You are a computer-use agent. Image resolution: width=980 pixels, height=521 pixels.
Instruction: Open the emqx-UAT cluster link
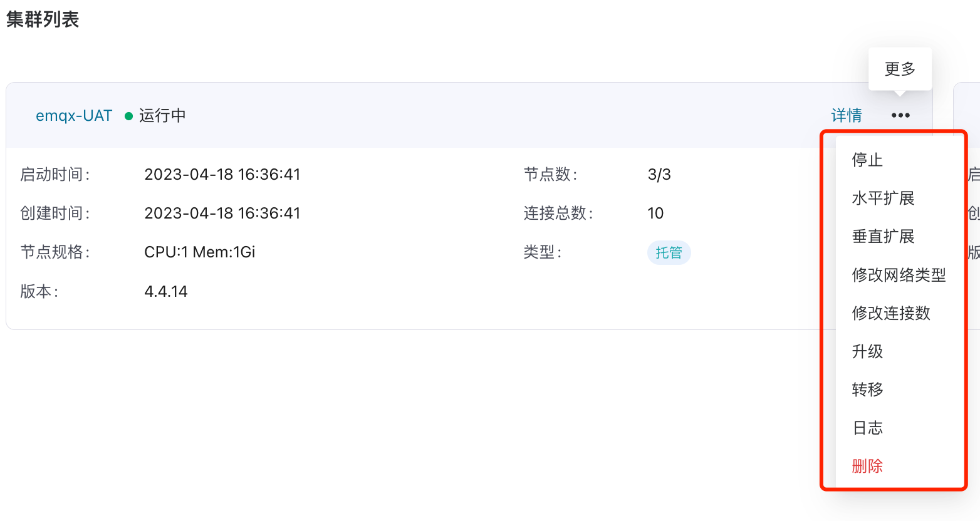[74, 116]
